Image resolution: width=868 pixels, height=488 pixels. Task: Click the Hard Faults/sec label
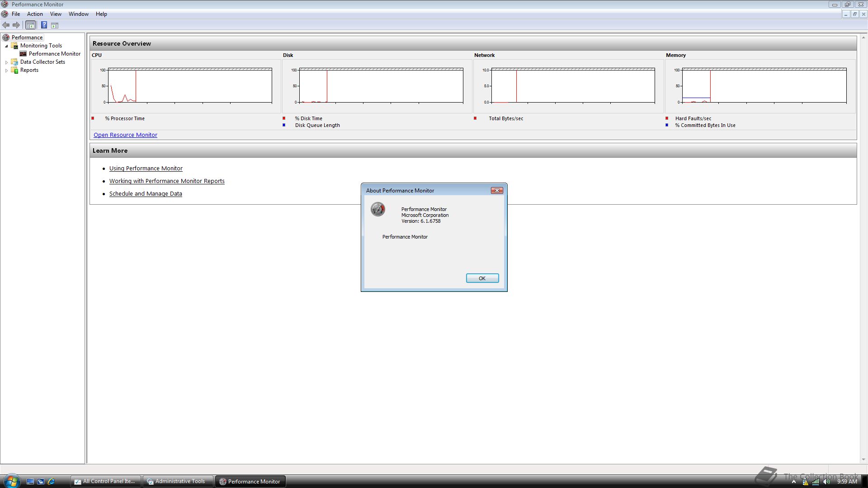pos(693,118)
